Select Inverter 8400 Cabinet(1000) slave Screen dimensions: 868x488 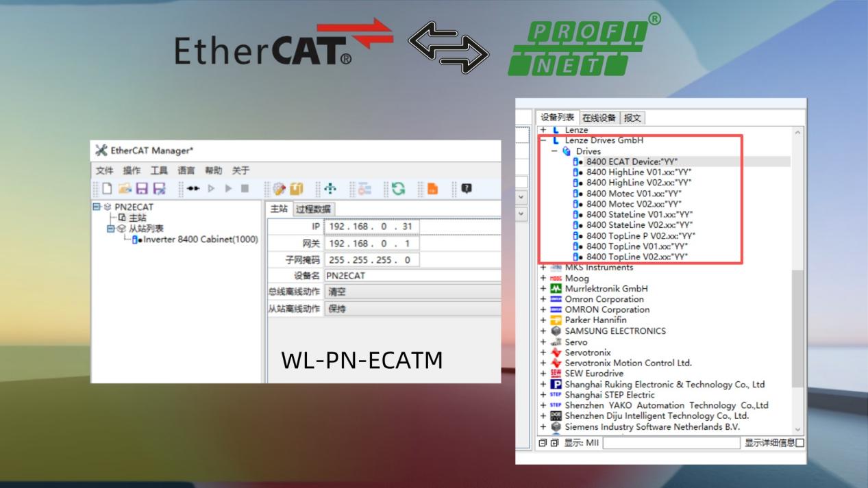pos(201,240)
